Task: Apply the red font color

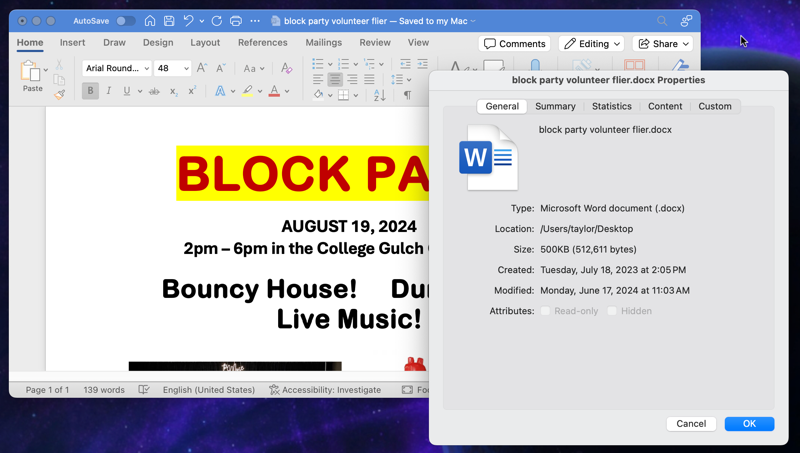Action: click(274, 91)
